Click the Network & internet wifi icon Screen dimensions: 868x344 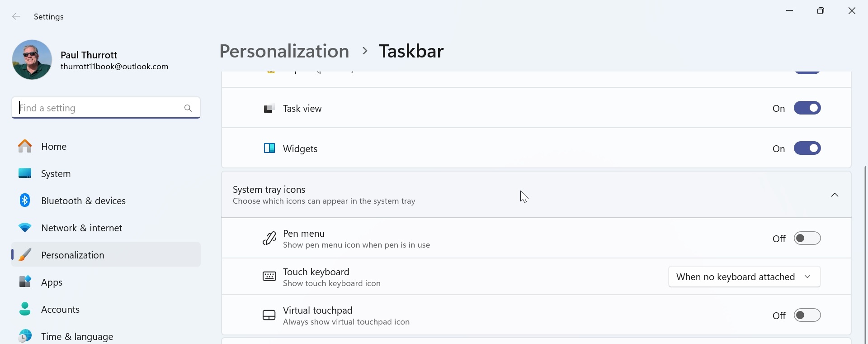tap(25, 228)
